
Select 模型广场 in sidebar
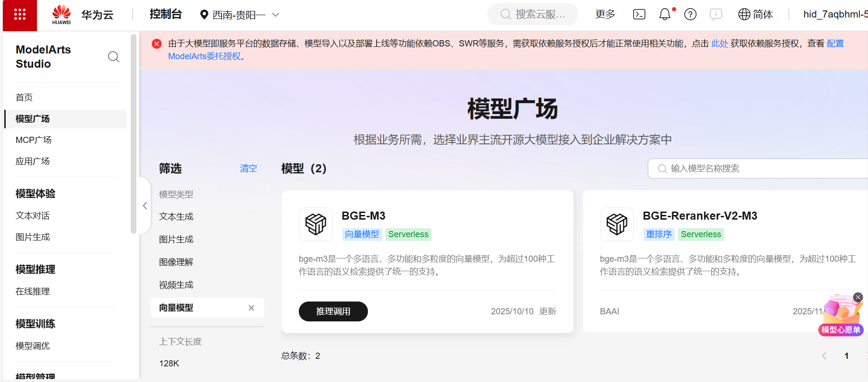pos(65,119)
